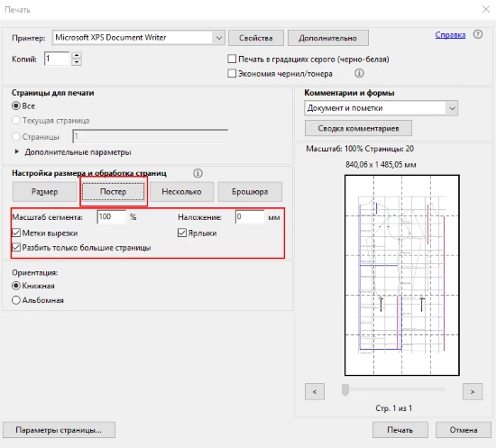Uncheck Ярлыки checkbox
Viewport: 496px width, 448px height.
[182, 233]
